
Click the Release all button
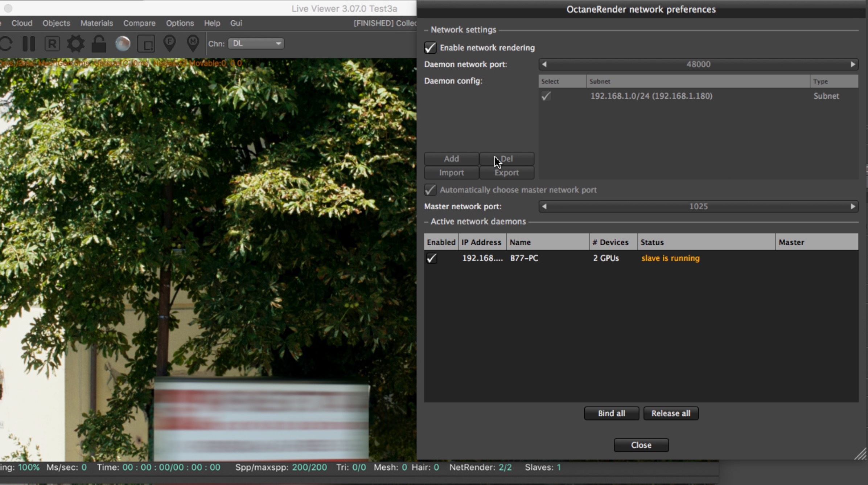click(671, 413)
